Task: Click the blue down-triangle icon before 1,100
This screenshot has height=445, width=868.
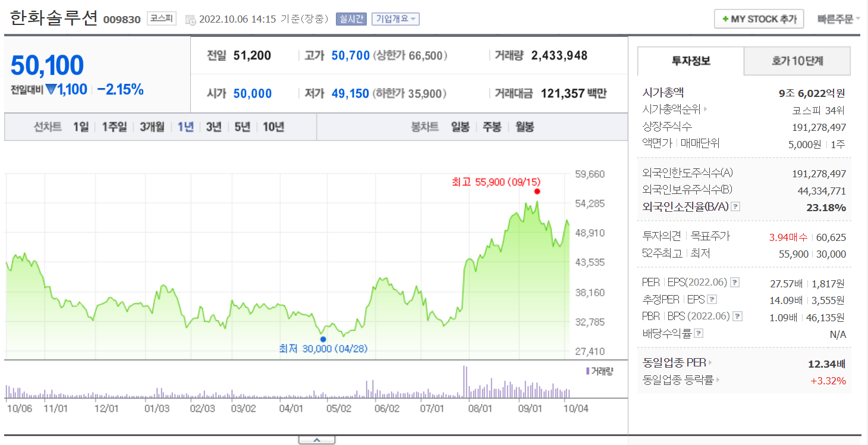Action: pyautogui.click(x=51, y=90)
